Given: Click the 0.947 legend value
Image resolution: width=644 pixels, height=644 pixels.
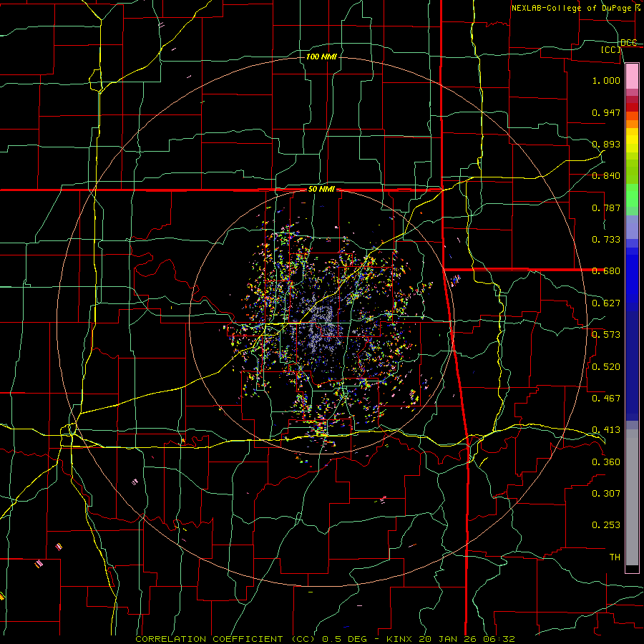Looking at the screenshot, I should 606,112.
